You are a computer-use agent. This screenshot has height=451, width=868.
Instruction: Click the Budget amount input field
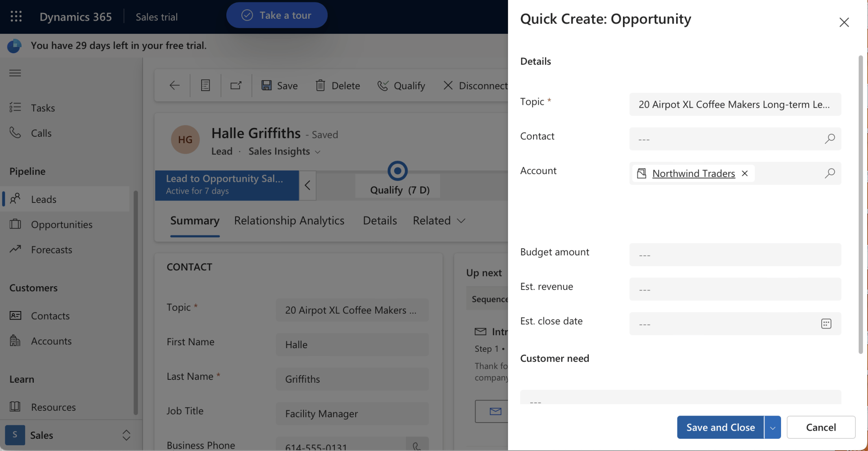pos(735,255)
